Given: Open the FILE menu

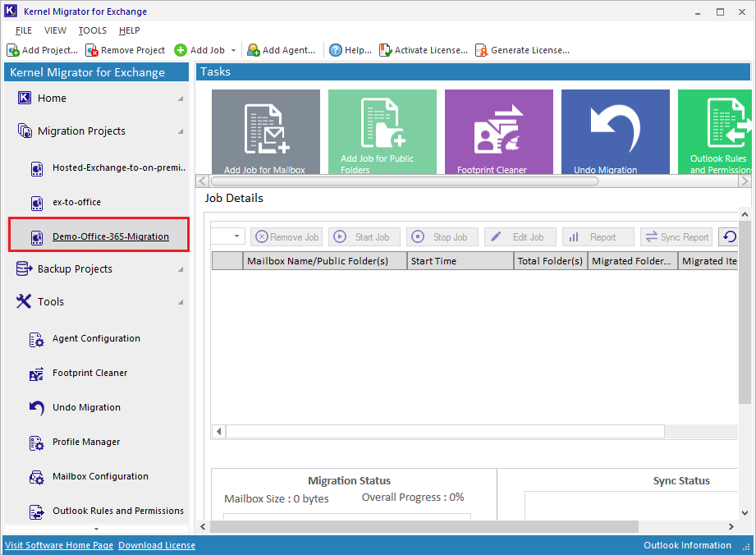Looking at the screenshot, I should tap(24, 30).
